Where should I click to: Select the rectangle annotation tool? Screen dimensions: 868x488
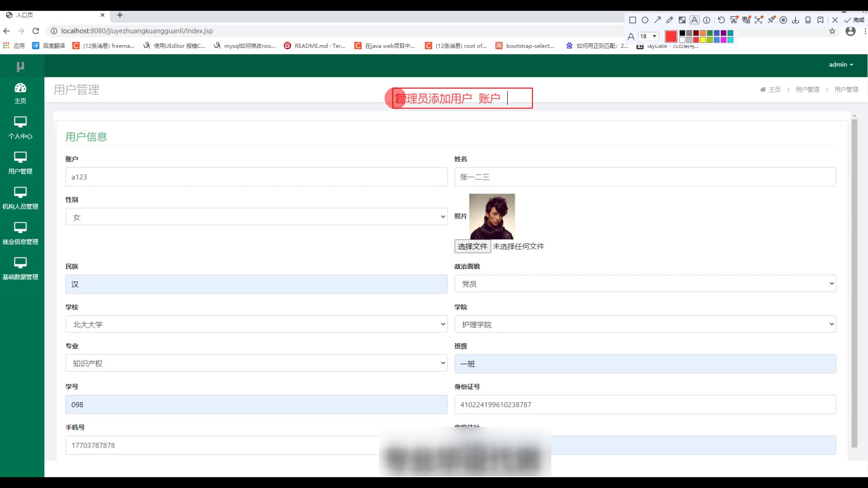pyautogui.click(x=632, y=20)
